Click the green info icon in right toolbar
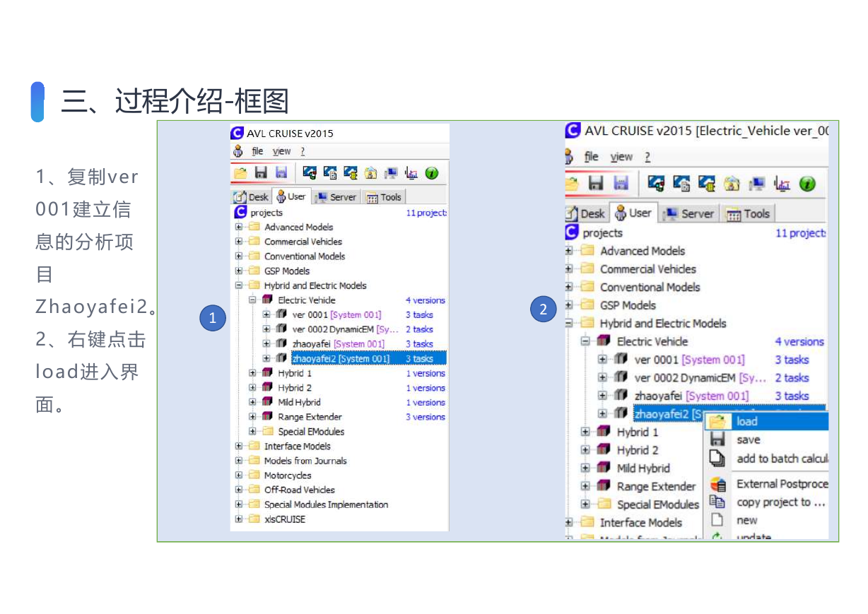Image resolution: width=868 pixels, height=614 pixels. 807,184
